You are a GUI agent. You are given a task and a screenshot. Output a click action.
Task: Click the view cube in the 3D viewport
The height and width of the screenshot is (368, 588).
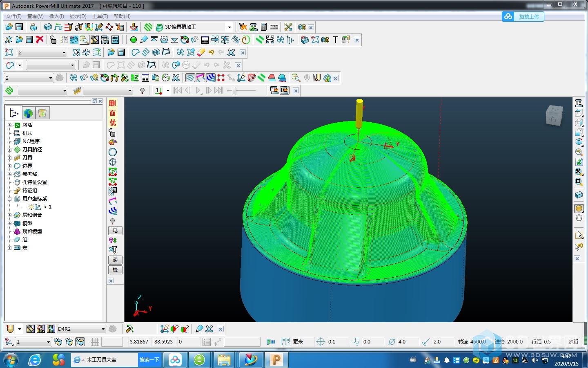tap(554, 115)
